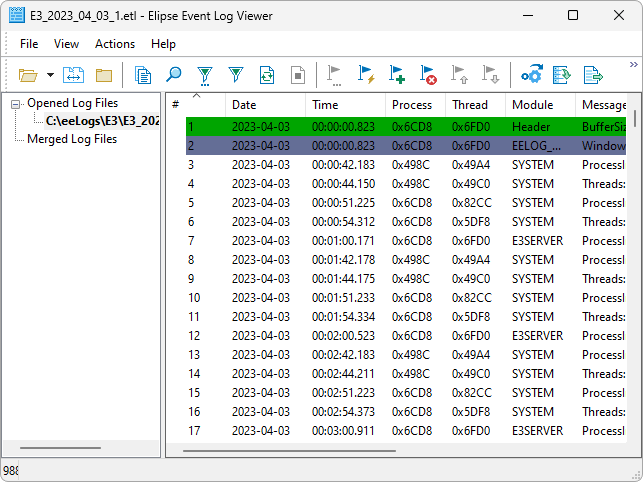
Task: Click the remove bookmark flag with red X
Action: click(428, 75)
